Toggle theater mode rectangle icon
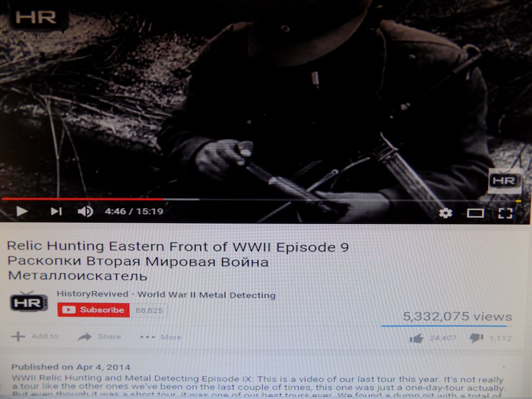Viewport: 532px width, 399px height. coord(475,213)
